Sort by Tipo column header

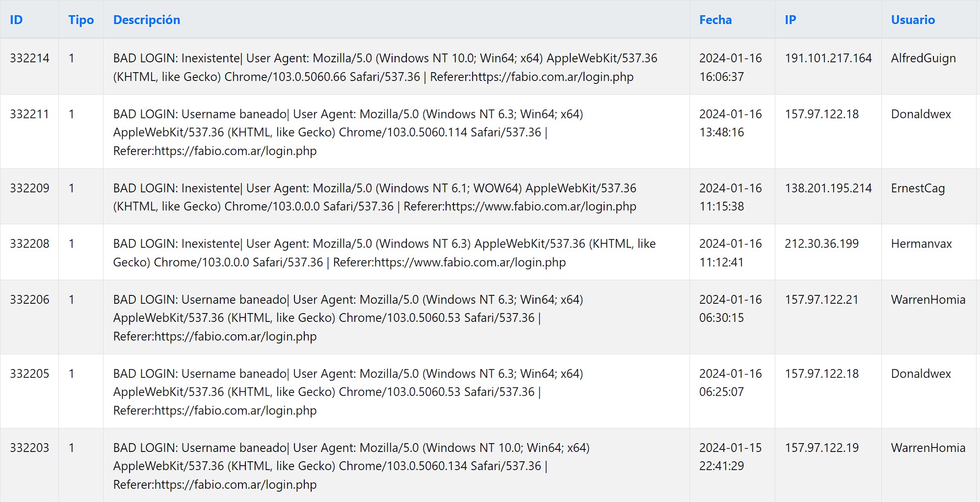81,20
